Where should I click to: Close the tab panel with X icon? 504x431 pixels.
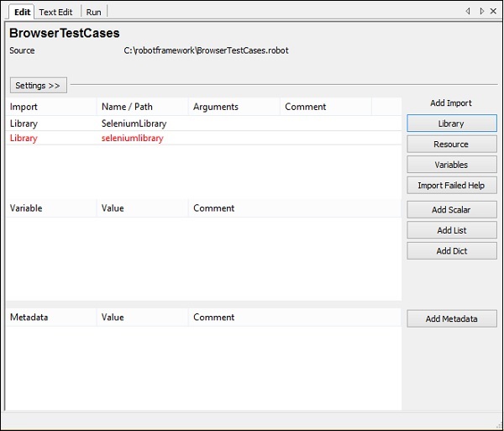[x=494, y=11]
